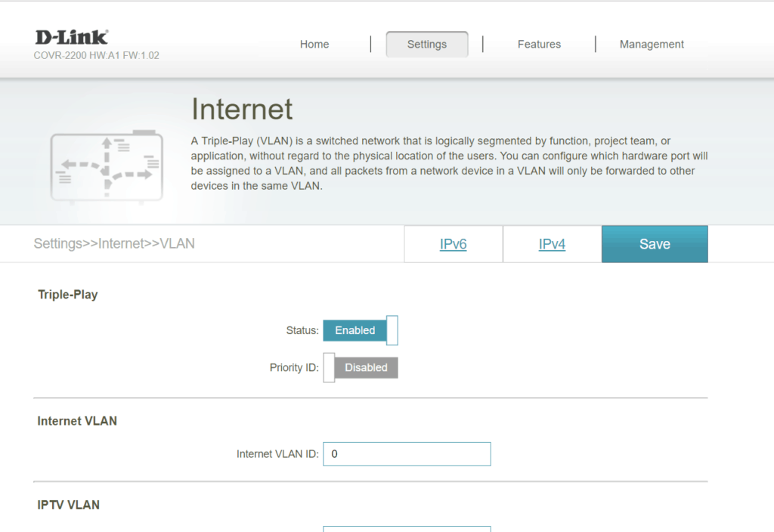
Task: Save the VLAN configuration
Action: pyautogui.click(x=655, y=244)
